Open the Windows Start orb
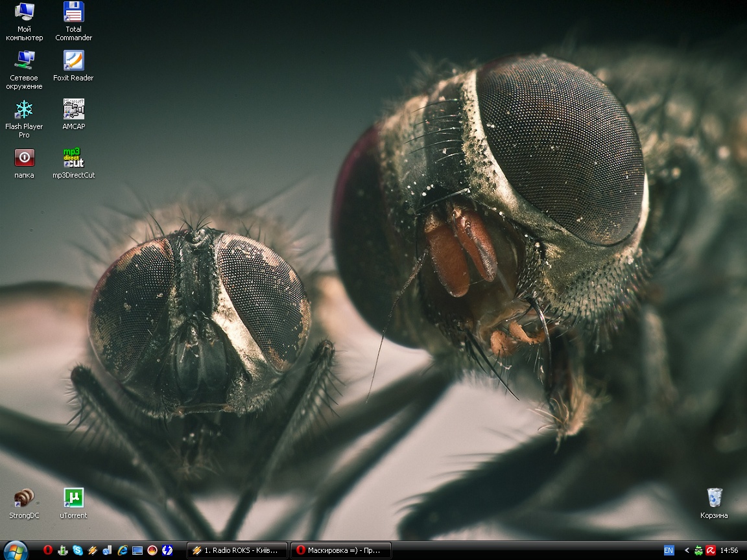Image resolution: width=747 pixels, height=560 pixels. (15, 552)
